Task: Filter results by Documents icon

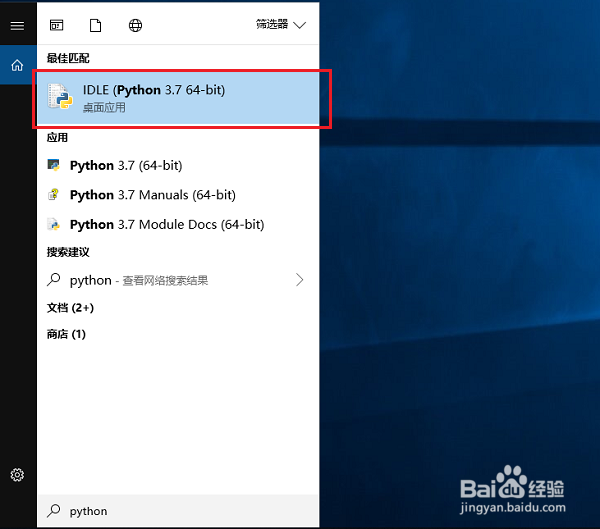Action: pos(96,26)
